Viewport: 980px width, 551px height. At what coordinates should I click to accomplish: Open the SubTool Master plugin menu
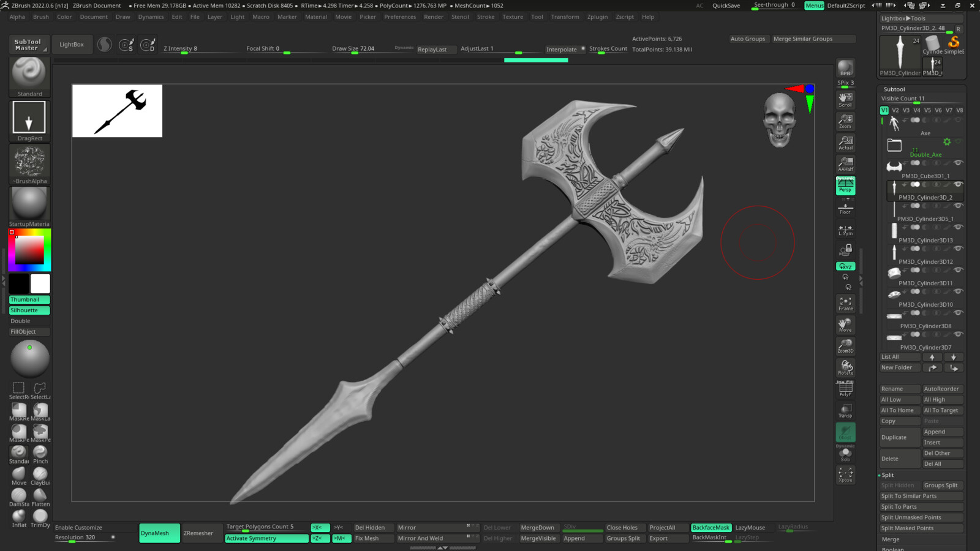pyautogui.click(x=28, y=45)
